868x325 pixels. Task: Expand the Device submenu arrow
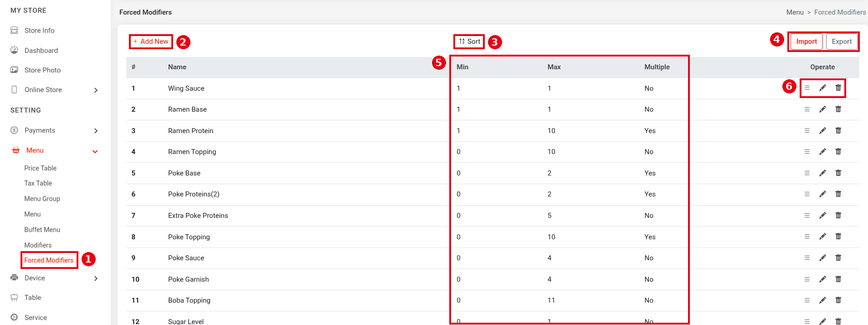point(96,279)
